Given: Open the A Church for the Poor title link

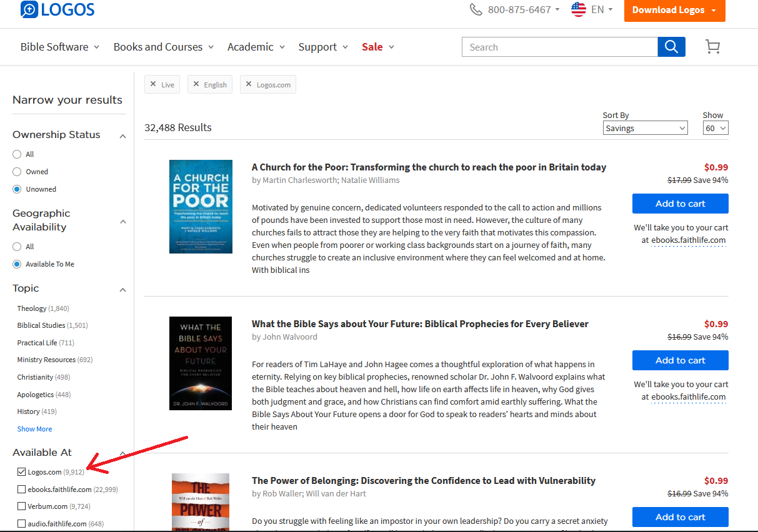Looking at the screenshot, I should pyautogui.click(x=429, y=167).
